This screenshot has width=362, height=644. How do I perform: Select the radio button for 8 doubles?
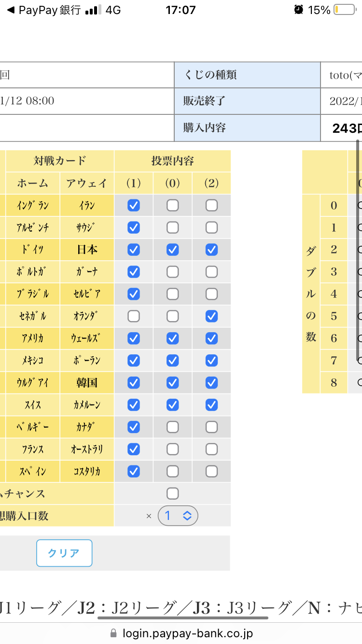tap(360, 383)
